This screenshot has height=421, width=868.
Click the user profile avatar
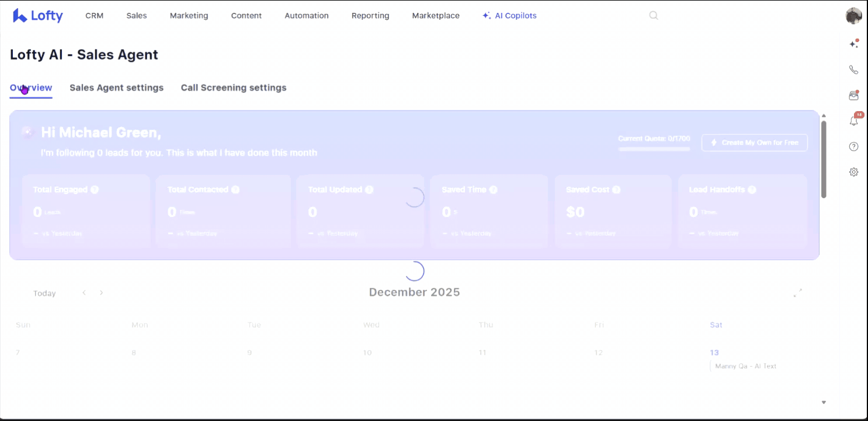click(853, 16)
